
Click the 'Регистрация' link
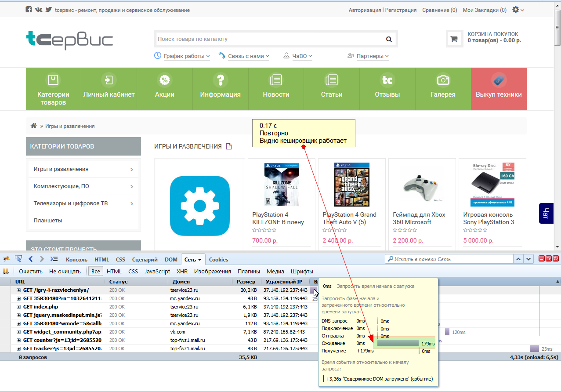click(401, 10)
